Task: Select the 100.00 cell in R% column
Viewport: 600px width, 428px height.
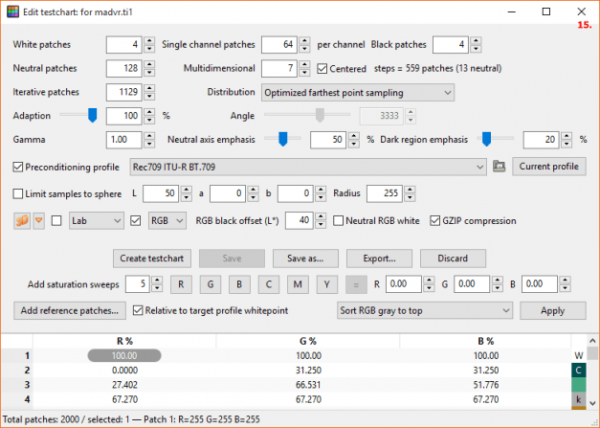Action: pyautogui.click(x=125, y=354)
